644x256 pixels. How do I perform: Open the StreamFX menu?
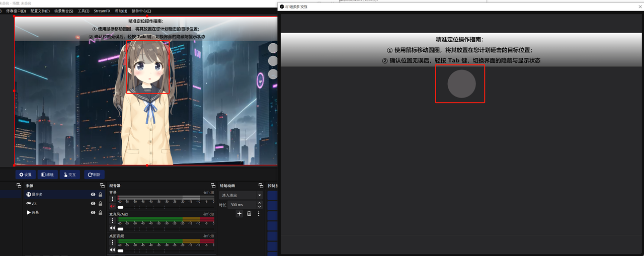(102, 11)
